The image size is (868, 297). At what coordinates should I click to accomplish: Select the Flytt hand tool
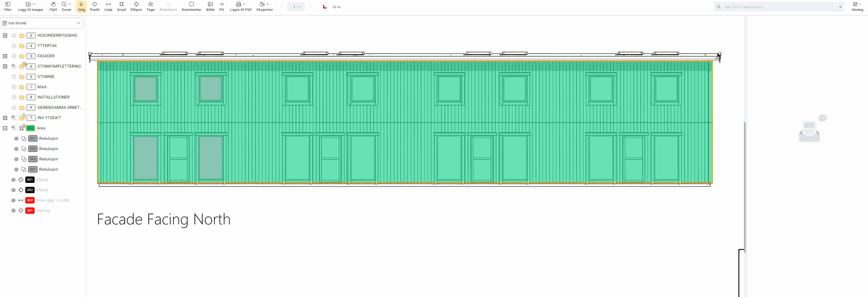(53, 6)
